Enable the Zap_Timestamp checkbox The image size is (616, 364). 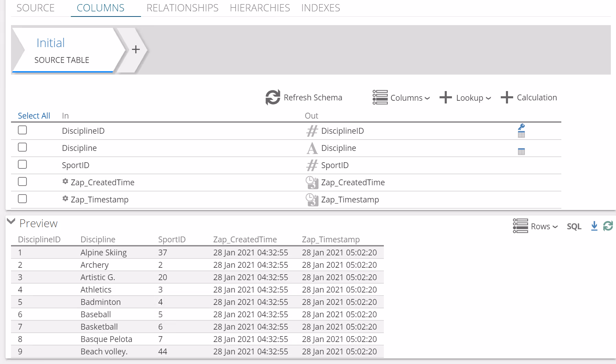click(x=22, y=199)
